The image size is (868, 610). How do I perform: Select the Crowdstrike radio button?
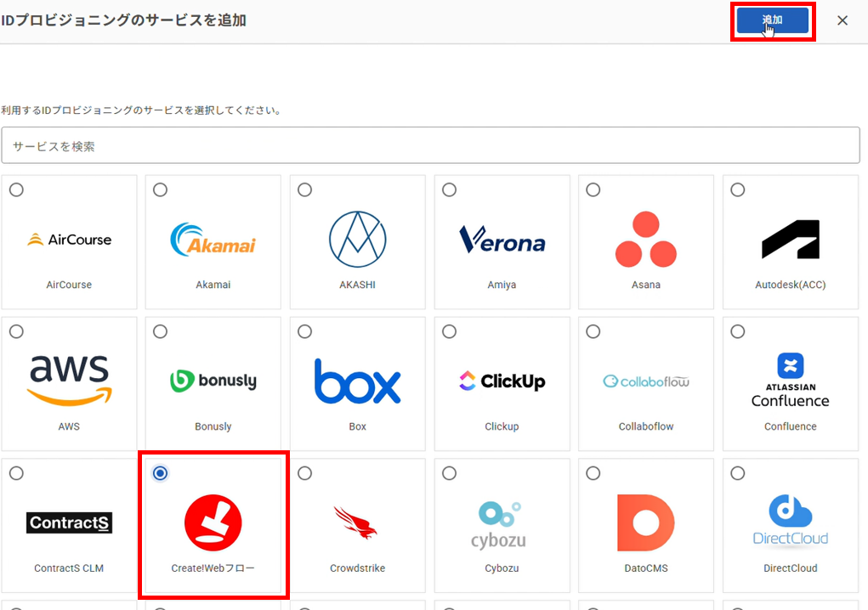(304, 473)
